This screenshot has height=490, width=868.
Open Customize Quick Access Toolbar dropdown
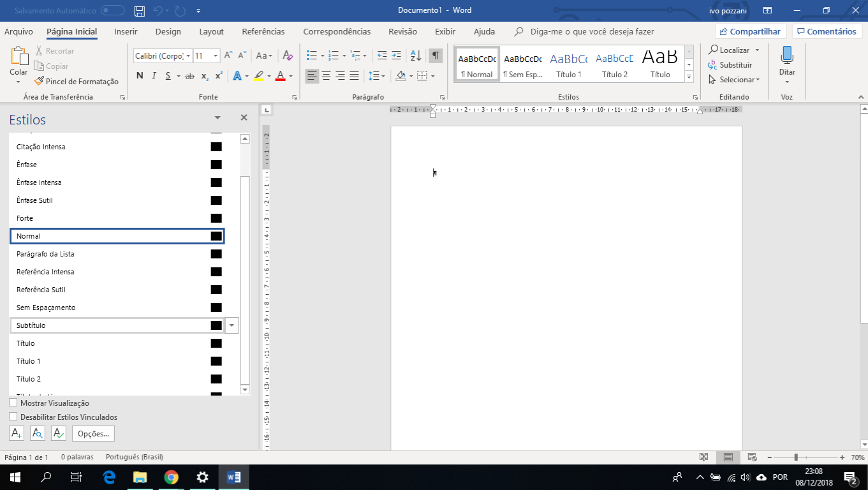click(198, 11)
